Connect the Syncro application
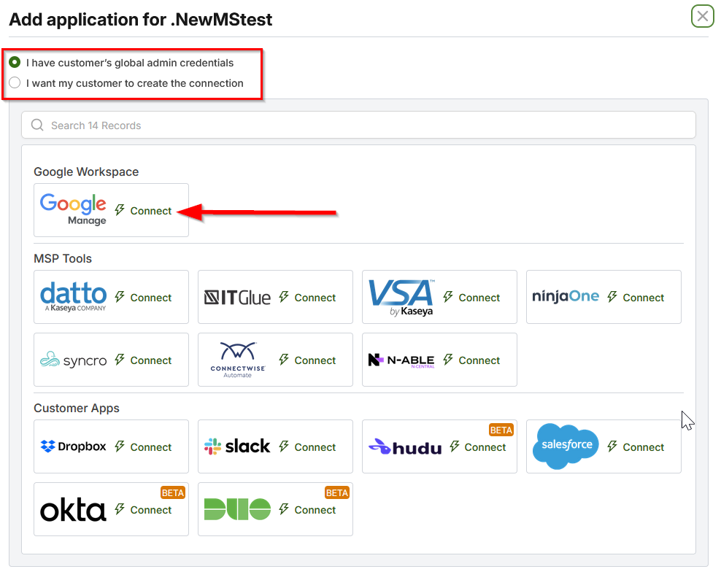The width and height of the screenshot is (721, 588). click(143, 360)
